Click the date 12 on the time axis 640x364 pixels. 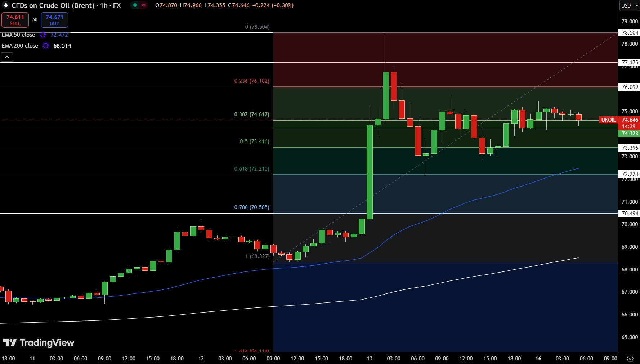(201, 359)
